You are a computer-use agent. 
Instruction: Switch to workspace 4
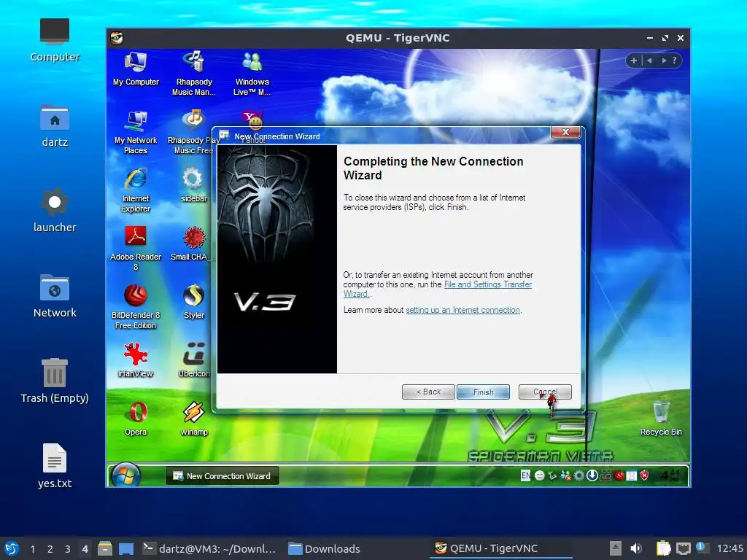[85, 549]
